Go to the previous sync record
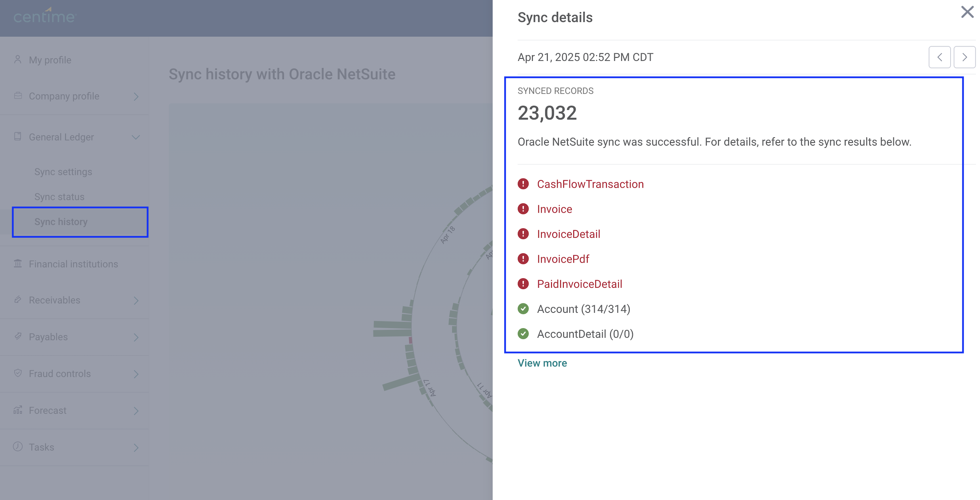 940,57
